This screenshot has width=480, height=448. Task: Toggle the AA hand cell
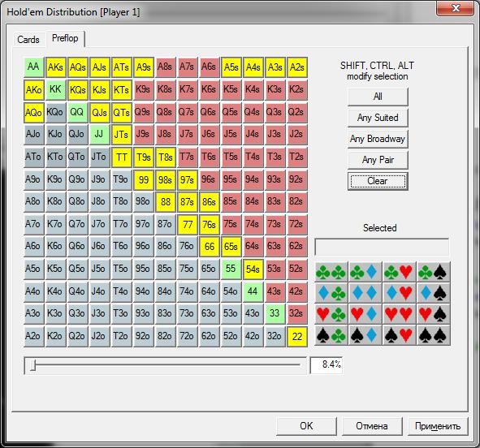click(x=33, y=67)
